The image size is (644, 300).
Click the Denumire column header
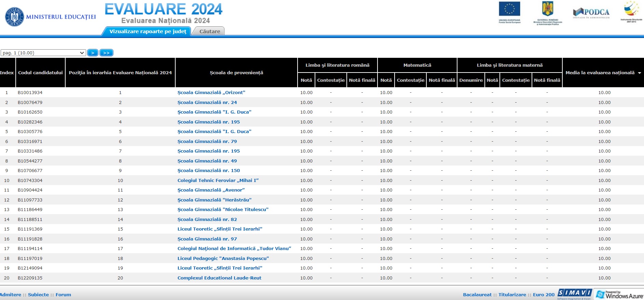tap(471, 80)
